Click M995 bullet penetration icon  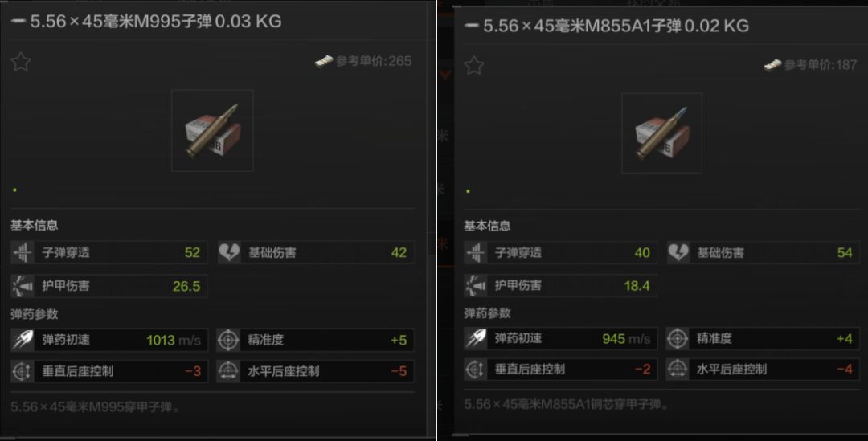[23, 252]
